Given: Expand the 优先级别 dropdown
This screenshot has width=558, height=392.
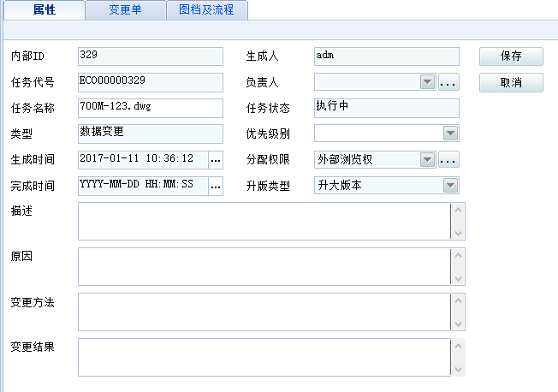Looking at the screenshot, I should (x=451, y=134).
